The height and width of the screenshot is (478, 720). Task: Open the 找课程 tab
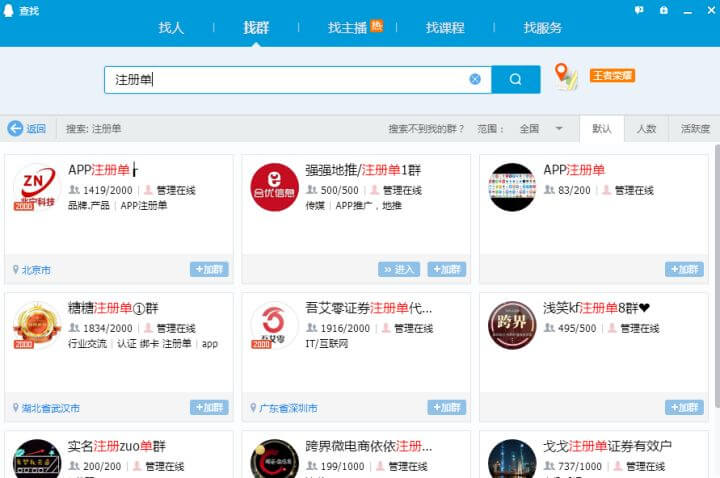[x=445, y=28]
